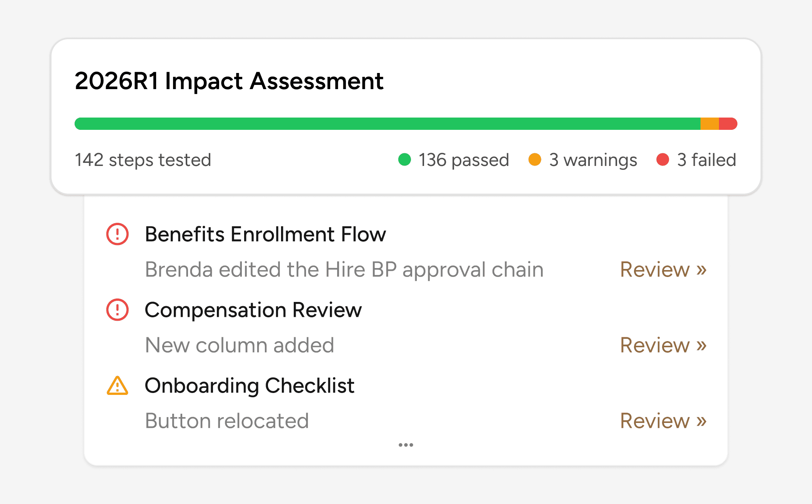The height and width of the screenshot is (504, 812).
Task: Expand more results via the ellipsis
Action: pos(406,445)
